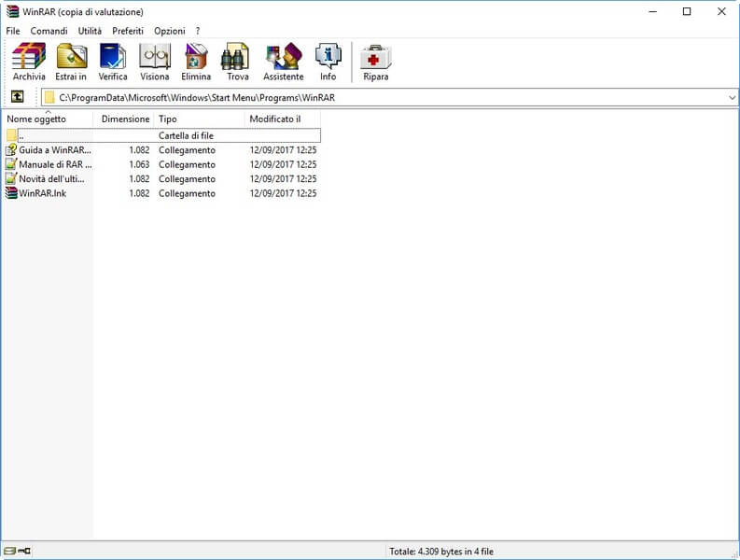Click the date cell in WinRAR.lnk row
This screenshot has width=740, height=560.
283,193
